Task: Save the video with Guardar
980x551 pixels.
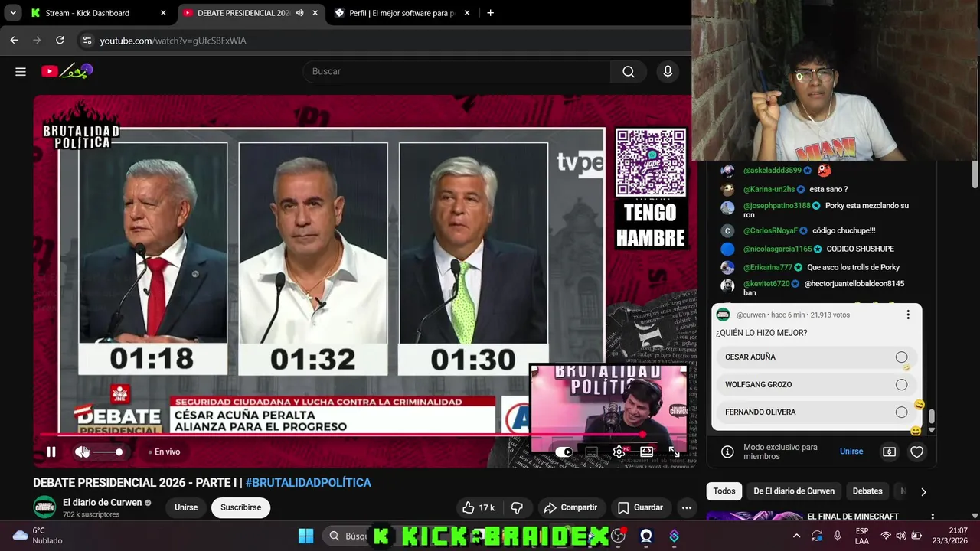Action: pyautogui.click(x=640, y=507)
